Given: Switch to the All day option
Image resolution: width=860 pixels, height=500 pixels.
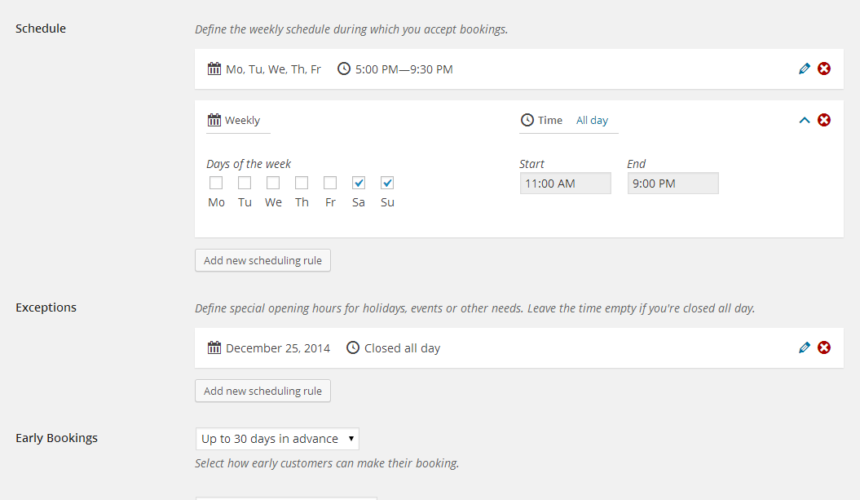Looking at the screenshot, I should [592, 120].
